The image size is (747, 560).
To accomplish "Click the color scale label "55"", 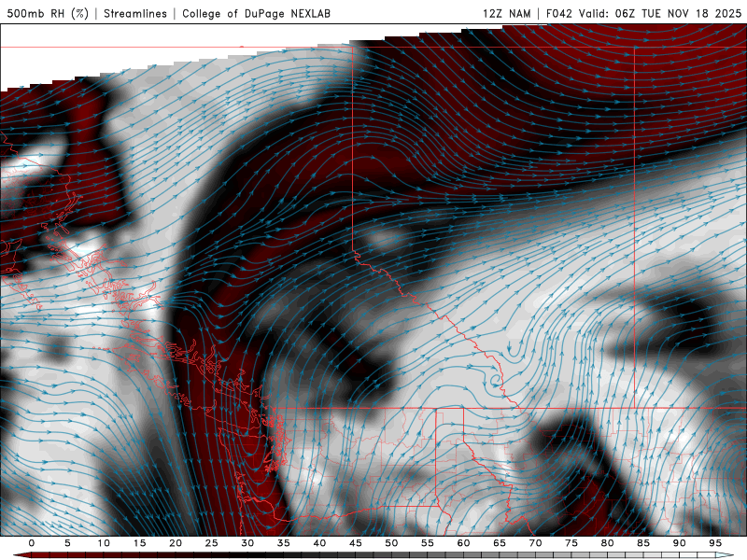I will pos(428,543).
